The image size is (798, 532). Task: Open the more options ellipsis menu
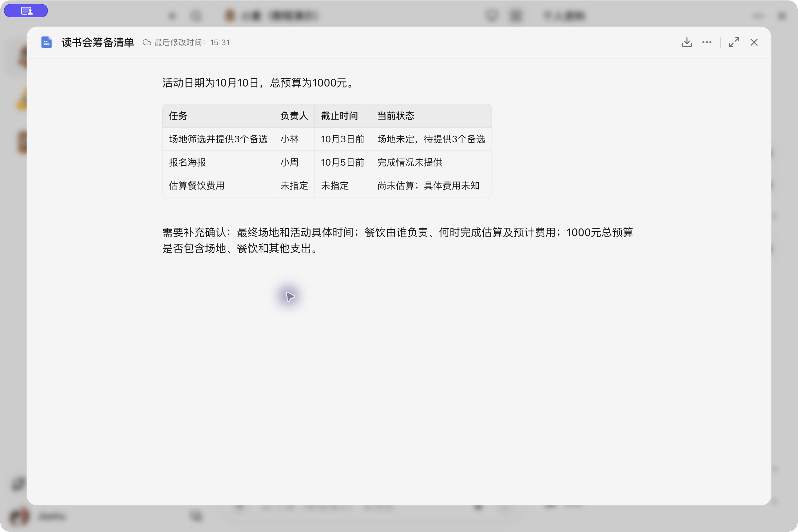pyautogui.click(x=707, y=43)
